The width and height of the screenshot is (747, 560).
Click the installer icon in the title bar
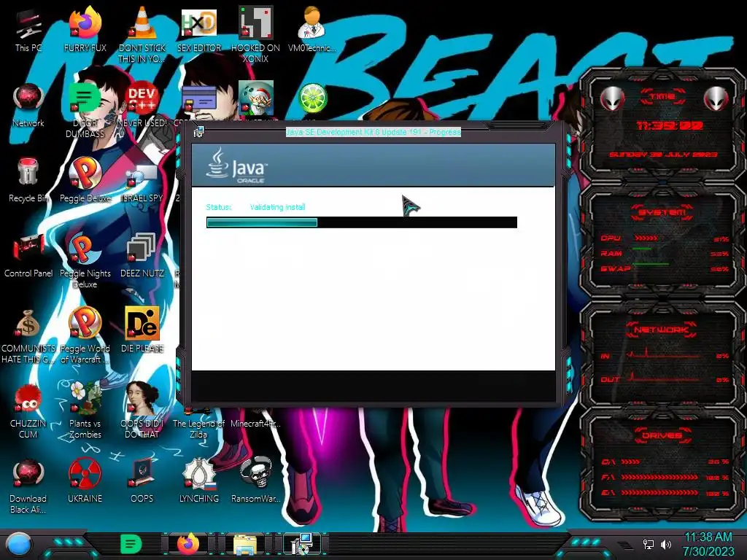pyautogui.click(x=198, y=132)
